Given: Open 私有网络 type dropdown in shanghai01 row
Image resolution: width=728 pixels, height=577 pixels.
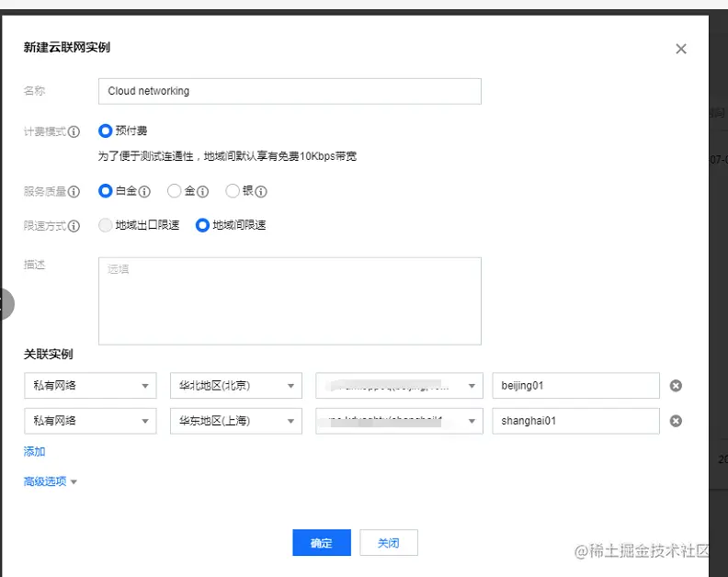Looking at the screenshot, I should 90,421.
